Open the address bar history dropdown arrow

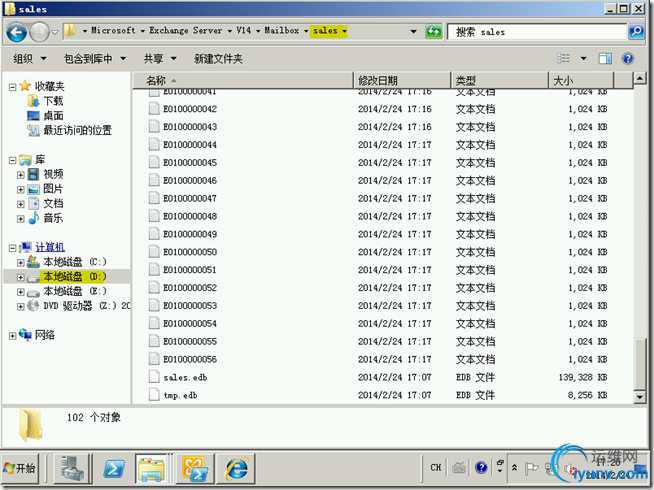(413, 31)
